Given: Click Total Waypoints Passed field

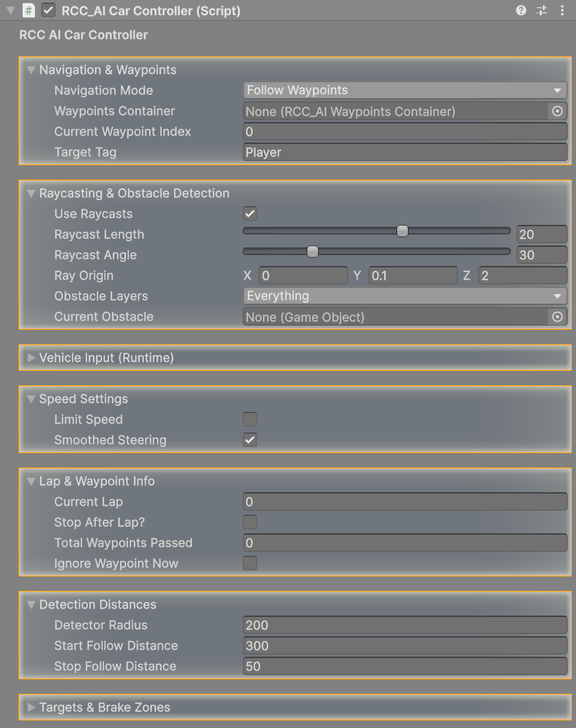Looking at the screenshot, I should click(405, 543).
